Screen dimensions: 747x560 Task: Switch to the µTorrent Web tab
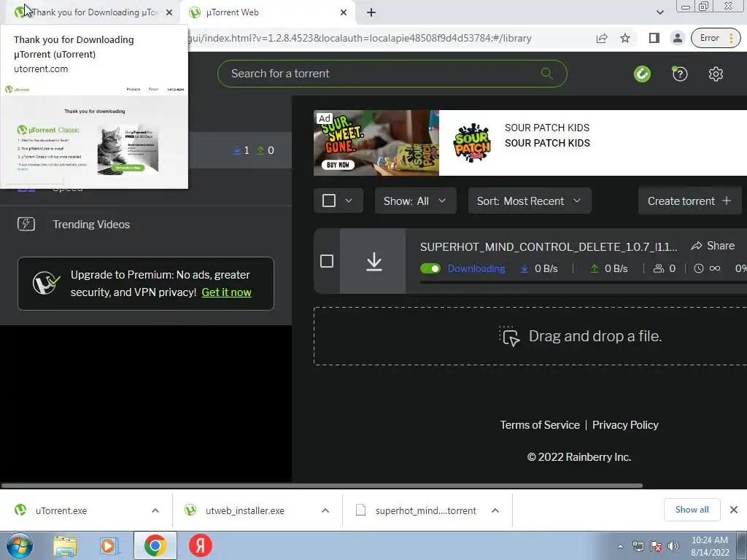click(x=268, y=13)
